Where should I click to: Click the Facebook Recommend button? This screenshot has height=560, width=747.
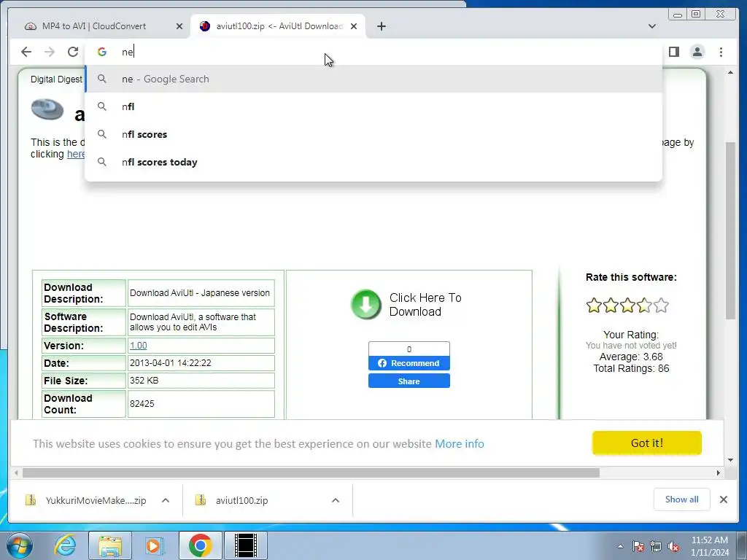409,363
